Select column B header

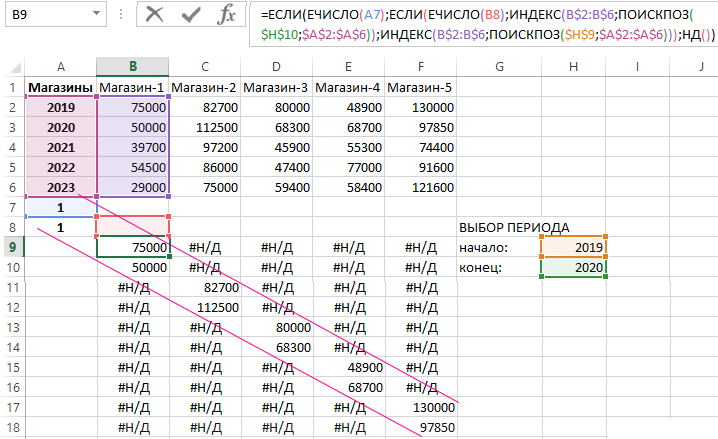pyautogui.click(x=132, y=66)
